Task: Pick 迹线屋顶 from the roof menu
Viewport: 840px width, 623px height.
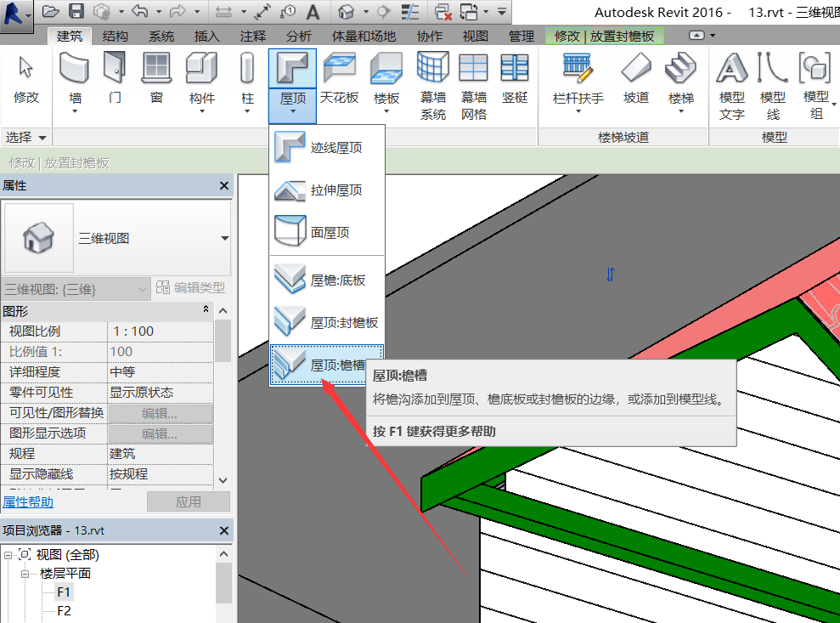Action: click(x=327, y=148)
